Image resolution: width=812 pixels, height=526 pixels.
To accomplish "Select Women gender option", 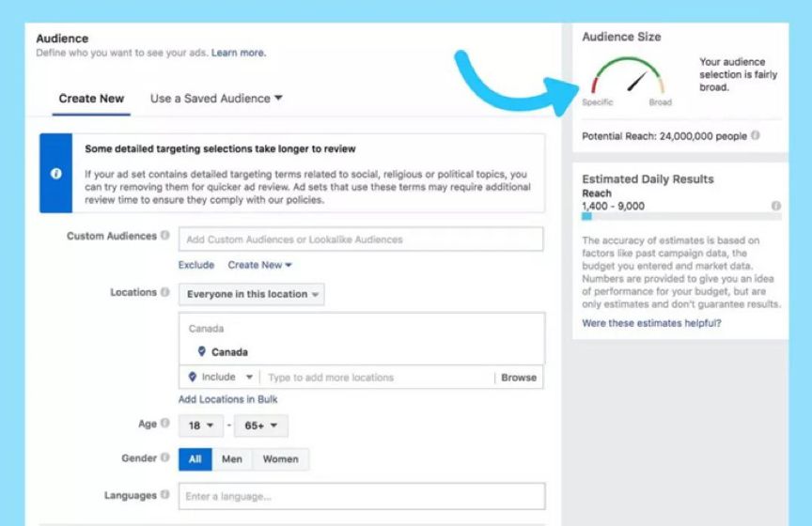I will point(281,459).
